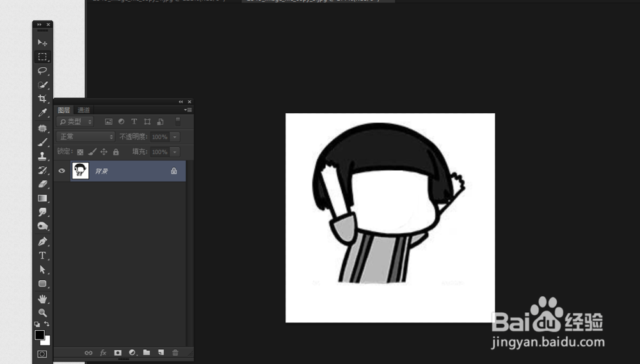
Task: Select the Rounded Rectangle shape tool
Action: pyautogui.click(x=42, y=283)
